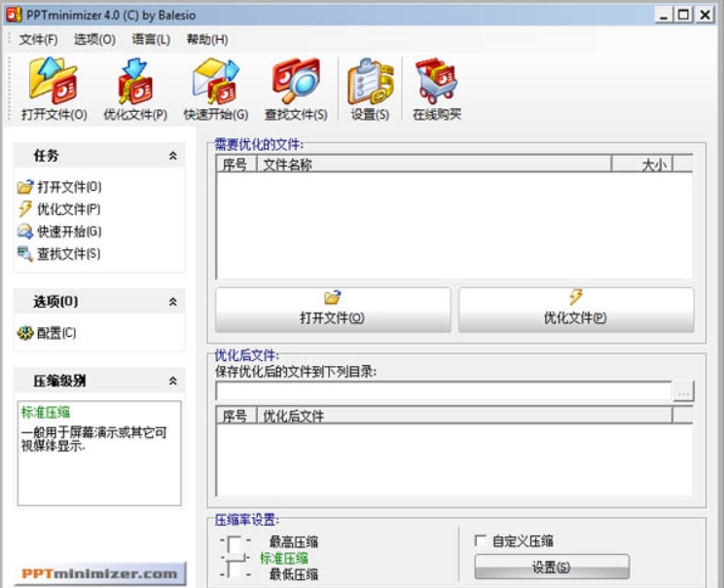The width and height of the screenshot is (724, 588).
Task: Choose 优化文件(P) in the 任务 panel
Action: pyautogui.click(x=59, y=209)
